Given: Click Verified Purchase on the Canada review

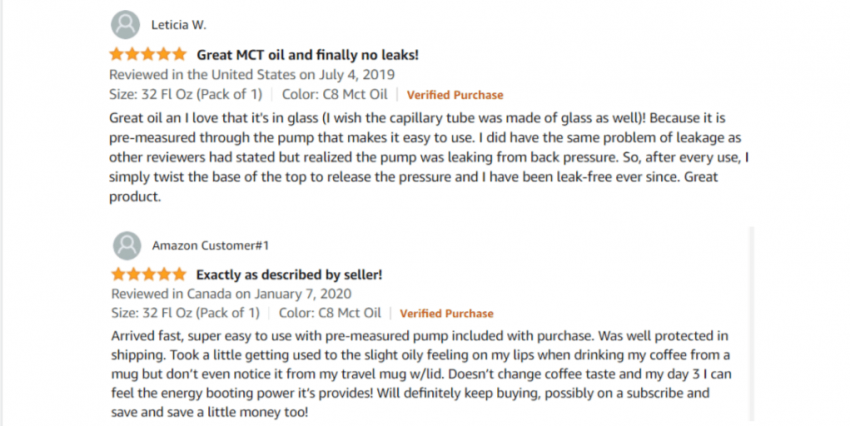Looking at the screenshot, I should tap(447, 313).
